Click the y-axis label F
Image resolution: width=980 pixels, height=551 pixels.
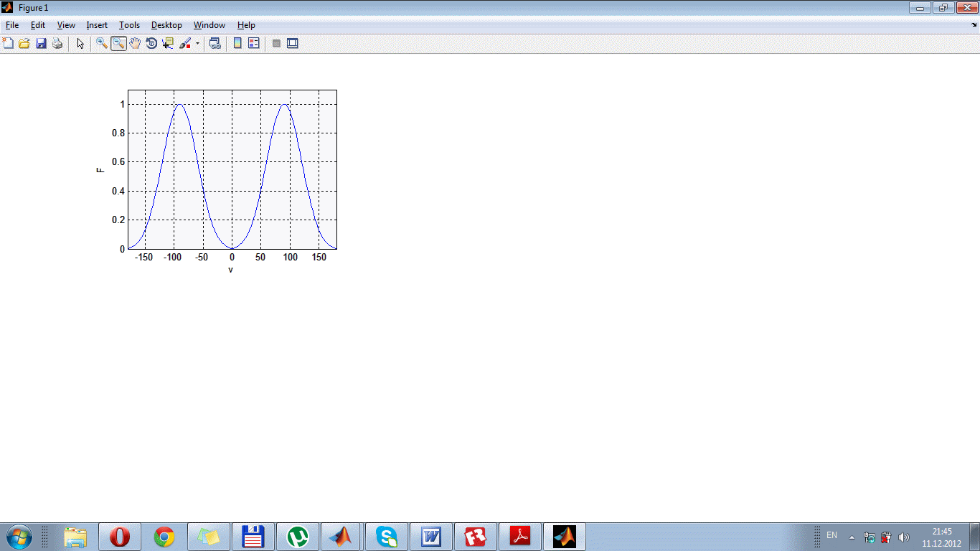click(x=100, y=169)
